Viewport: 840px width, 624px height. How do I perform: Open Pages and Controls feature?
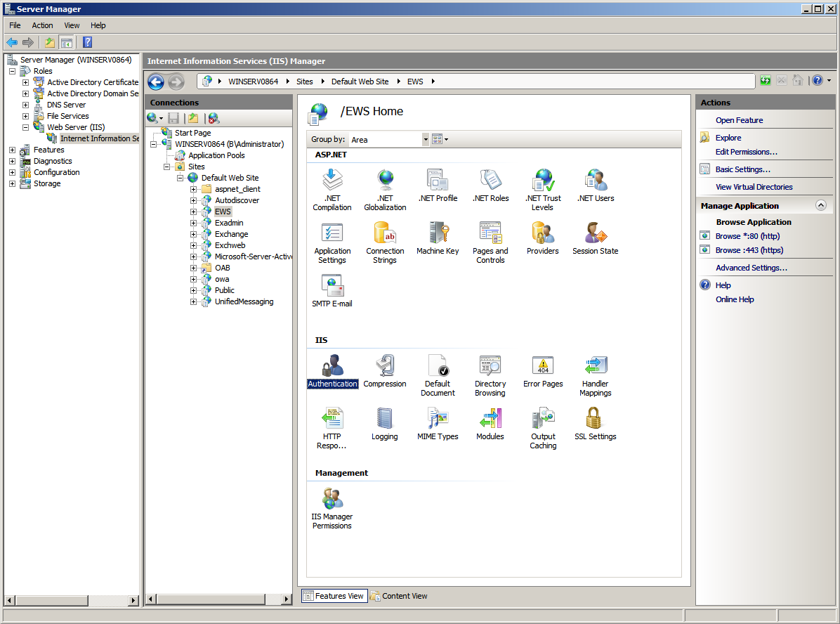coord(490,242)
